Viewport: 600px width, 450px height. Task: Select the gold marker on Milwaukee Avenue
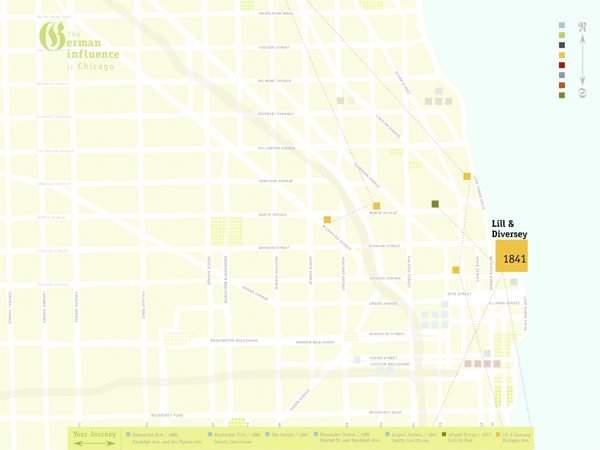point(327,220)
